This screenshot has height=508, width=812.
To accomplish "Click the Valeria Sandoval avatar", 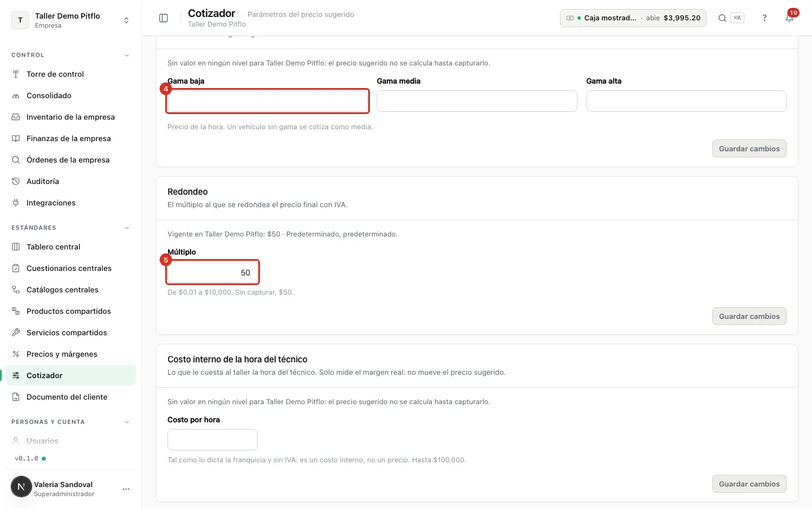I will (x=21, y=487).
